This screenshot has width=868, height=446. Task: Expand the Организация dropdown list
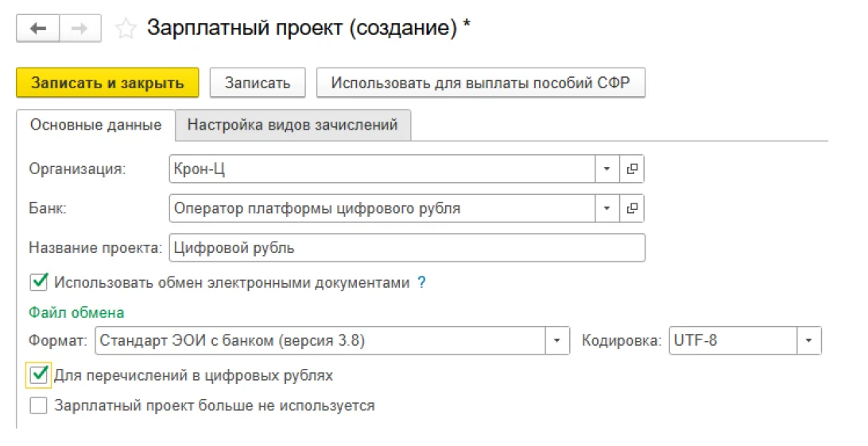pos(606,169)
